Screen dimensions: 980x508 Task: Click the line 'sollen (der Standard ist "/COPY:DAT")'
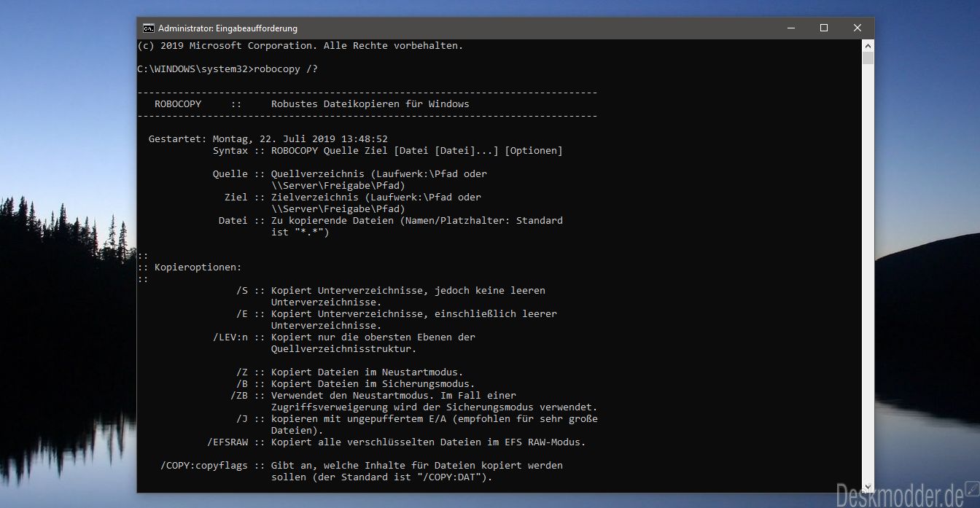382,477
